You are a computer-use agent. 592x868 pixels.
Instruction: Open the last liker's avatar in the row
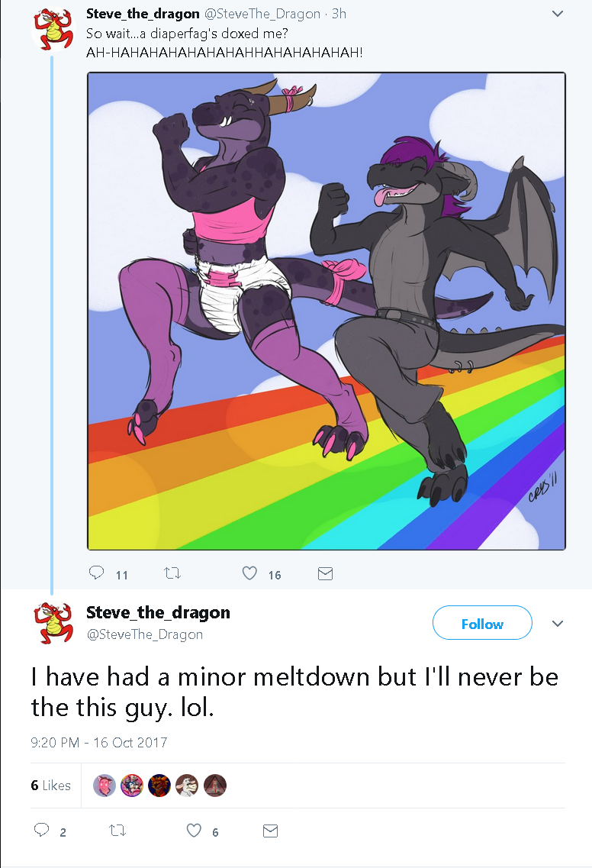click(x=215, y=786)
